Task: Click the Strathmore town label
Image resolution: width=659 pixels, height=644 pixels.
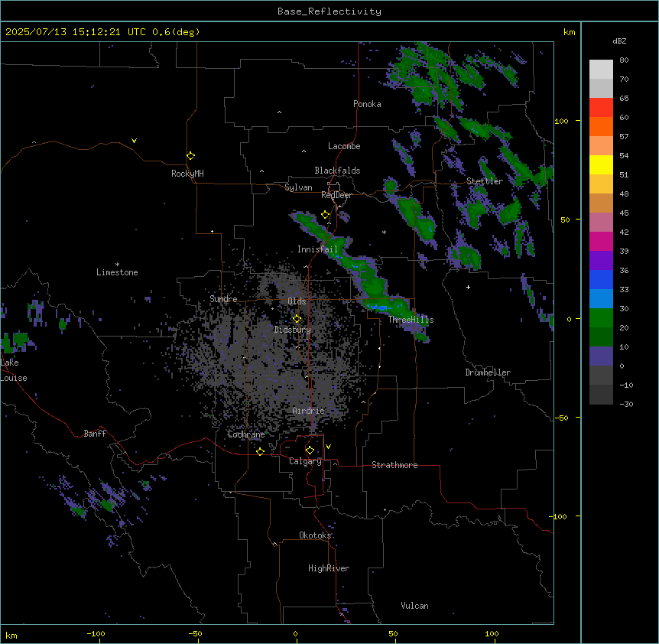Action: point(394,465)
